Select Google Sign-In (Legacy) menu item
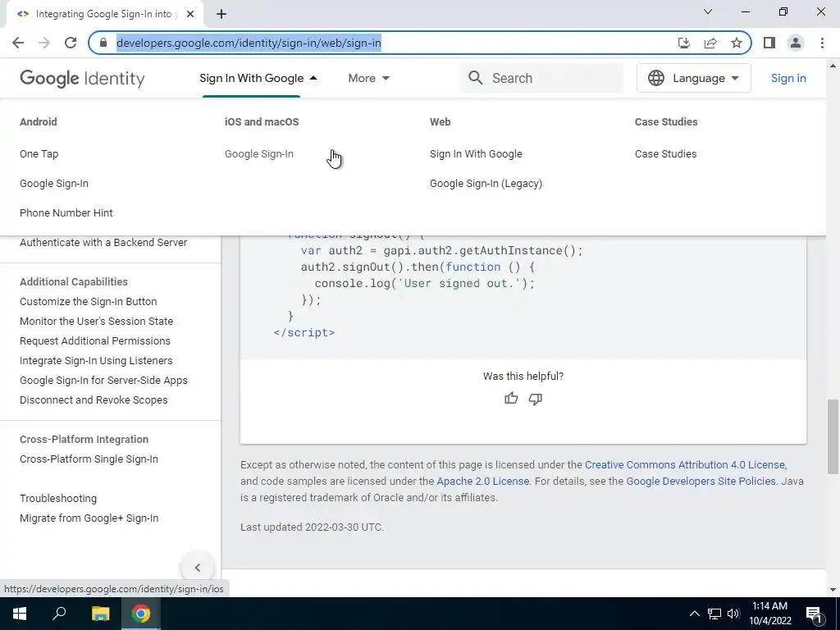This screenshot has height=630, width=840. point(486,183)
